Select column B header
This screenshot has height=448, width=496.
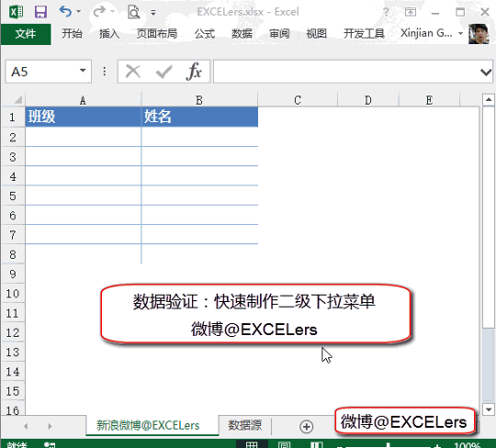coord(199,100)
